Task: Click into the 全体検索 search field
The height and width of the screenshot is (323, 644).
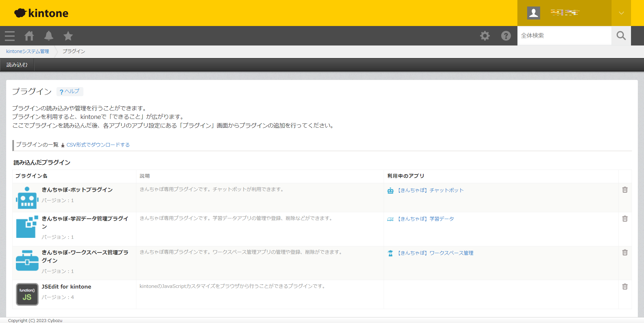Action: pos(564,36)
